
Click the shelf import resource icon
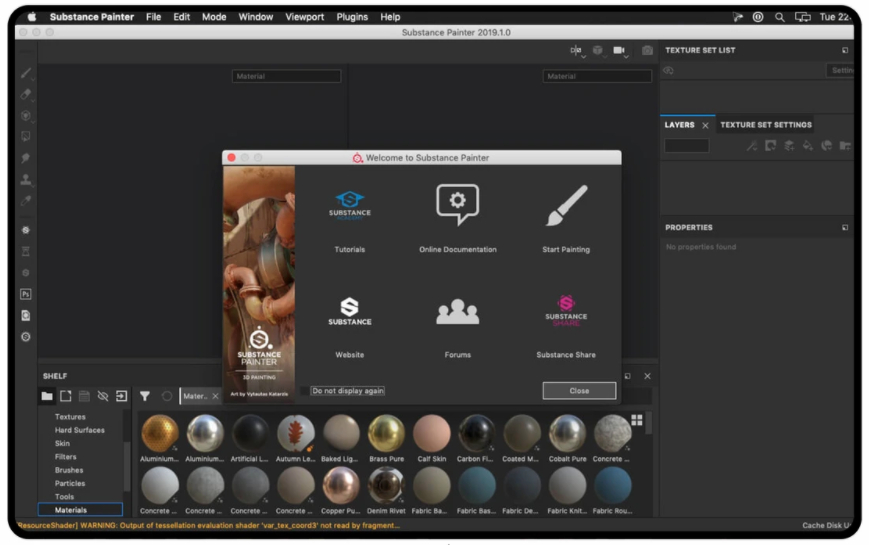(121, 396)
